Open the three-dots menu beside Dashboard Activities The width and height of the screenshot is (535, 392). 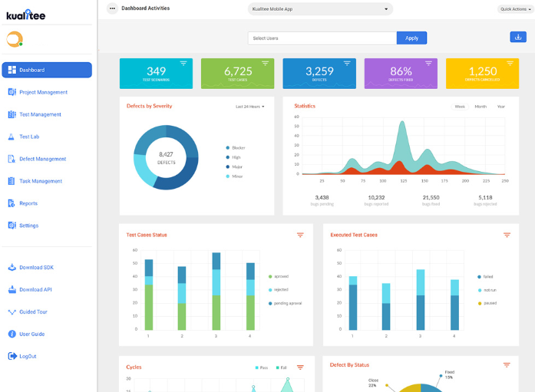112,8
